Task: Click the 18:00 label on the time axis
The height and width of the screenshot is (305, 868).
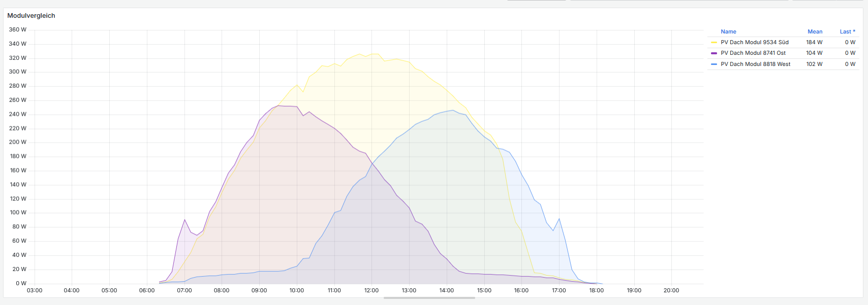Action: coord(596,291)
